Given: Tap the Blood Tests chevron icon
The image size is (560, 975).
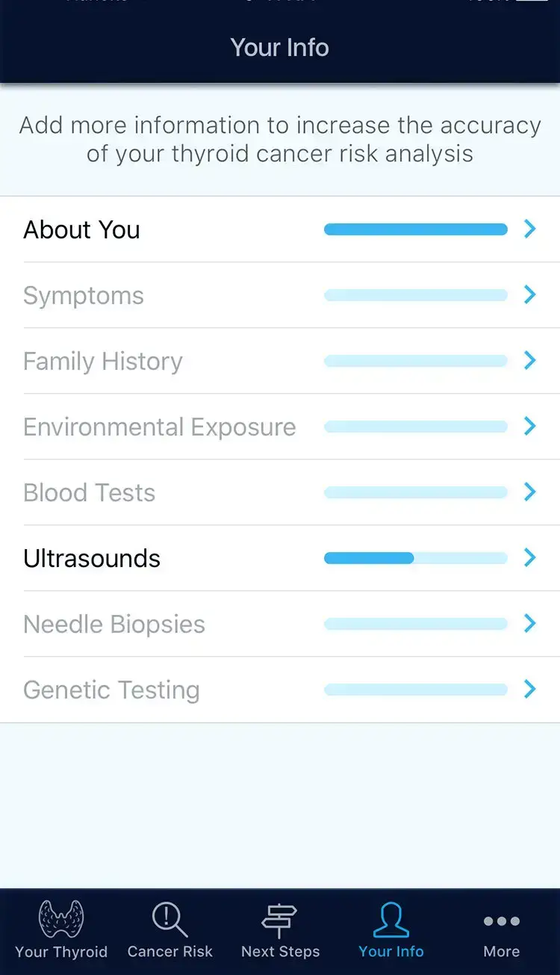Looking at the screenshot, I should pos(530,492).
